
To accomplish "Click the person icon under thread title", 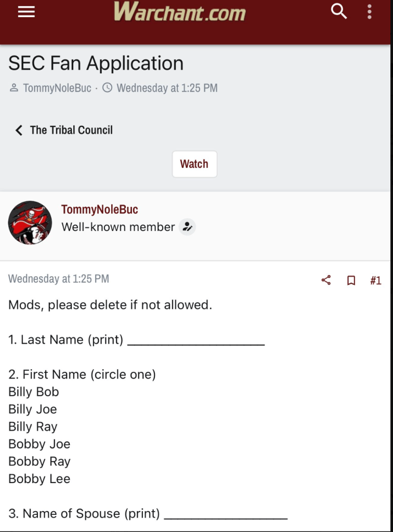I will tap(14, 88).
